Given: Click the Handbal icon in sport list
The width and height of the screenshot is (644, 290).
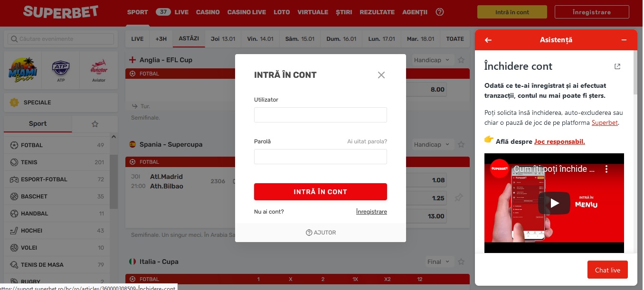Looking at the screenshot, I should click(13, 214).
